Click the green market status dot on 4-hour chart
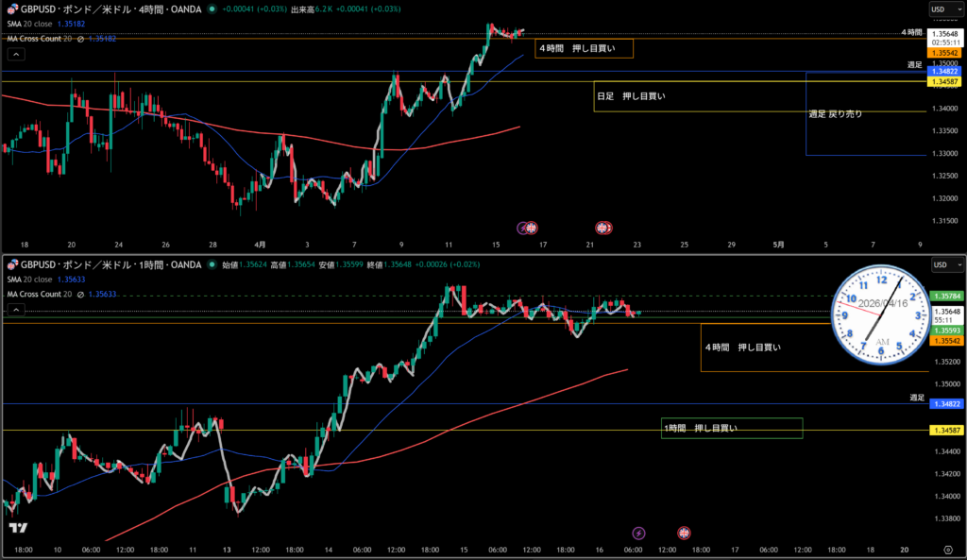Image resolution: width=967 pixels, height=560 pixels. (213, 9)
